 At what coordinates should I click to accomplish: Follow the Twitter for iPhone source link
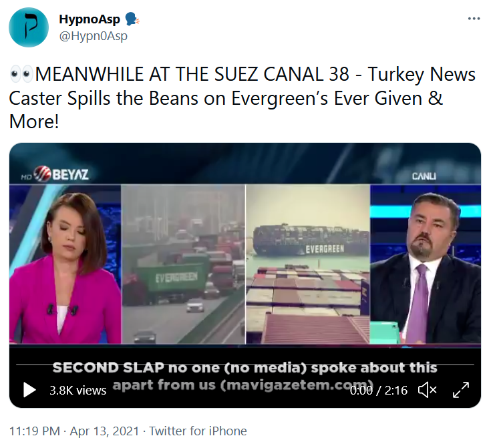[198, 431]
